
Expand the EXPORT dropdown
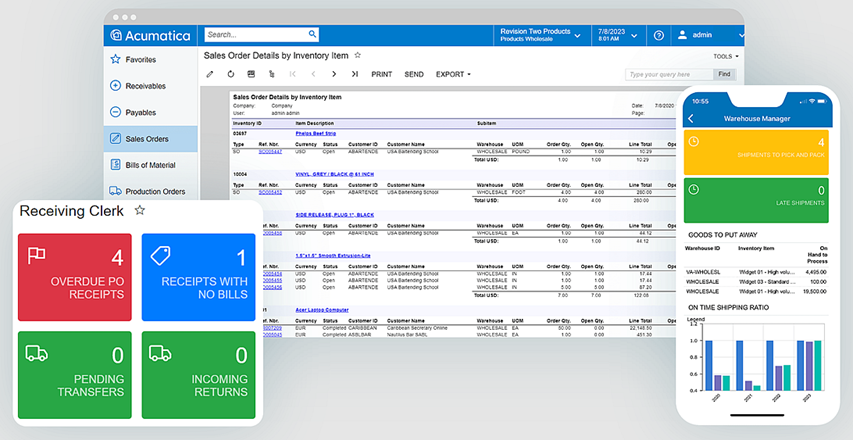tap(453, 74)
